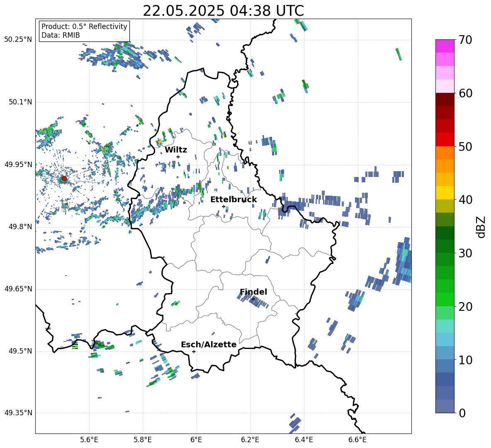Click the 20 tick on colorbar

(x=465, y=306)
